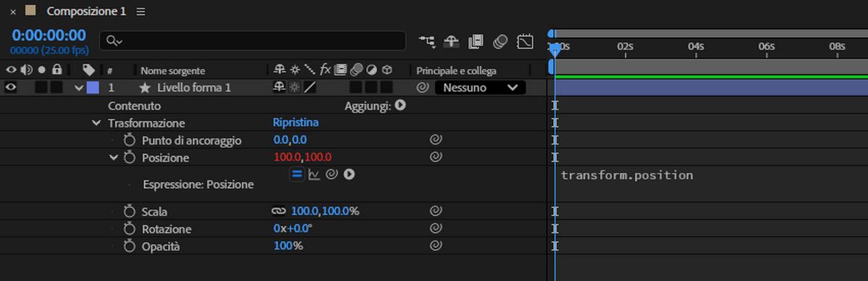868x281 pixels.
Task: Click the Punto di ancoraggio stopwatch
Action: [130, 140]
